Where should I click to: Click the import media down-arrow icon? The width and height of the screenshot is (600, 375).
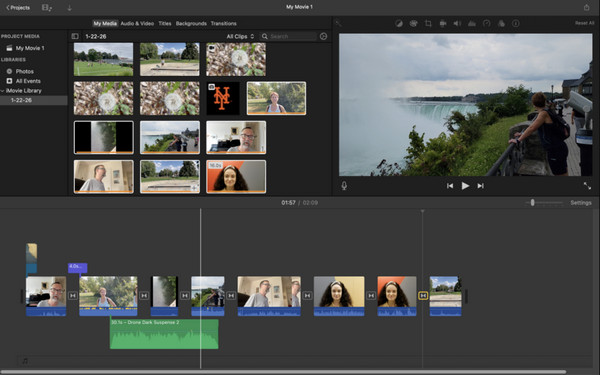[x=69, y=8]
